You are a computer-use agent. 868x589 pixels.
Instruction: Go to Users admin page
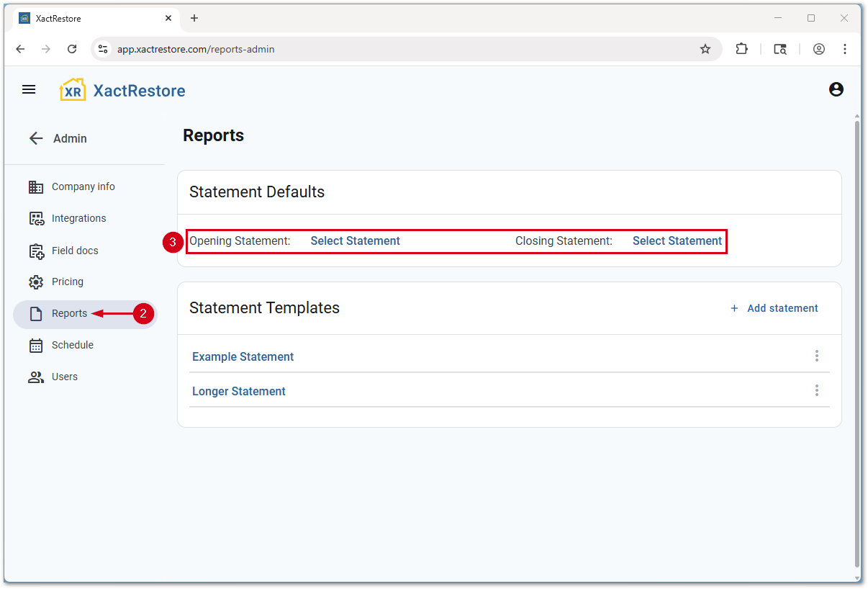click(64, 377)
